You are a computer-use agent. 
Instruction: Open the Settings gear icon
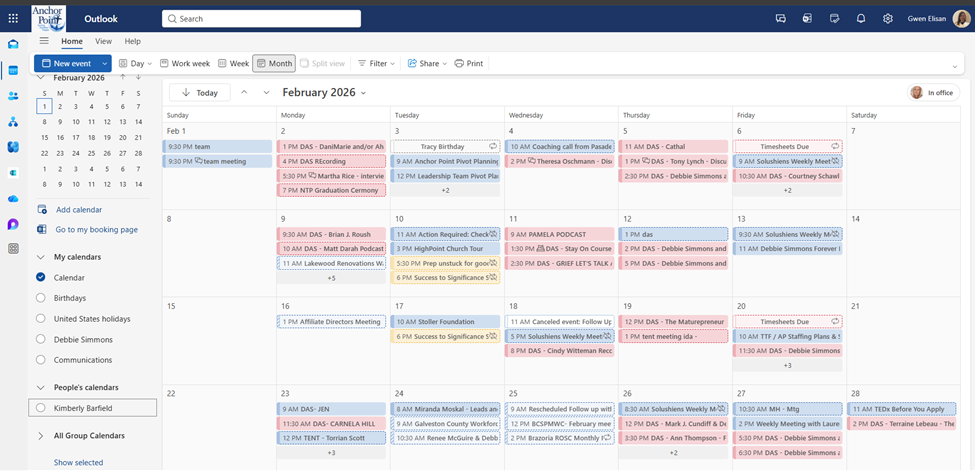click(x=888, y=19)
